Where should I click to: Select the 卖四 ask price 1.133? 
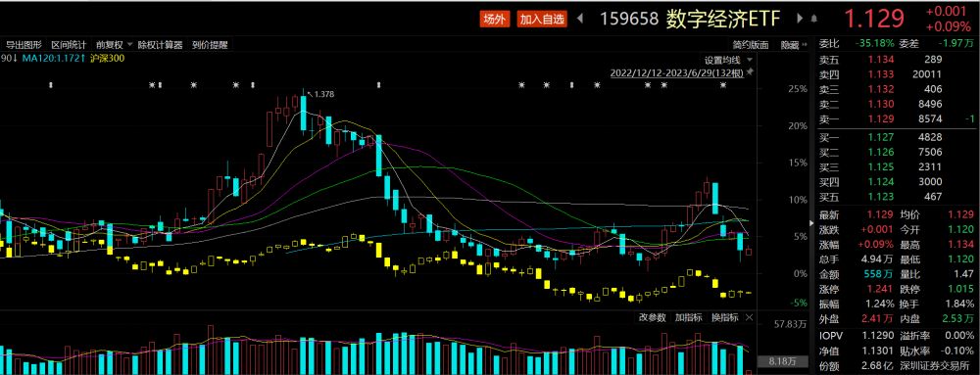(882, 74)
